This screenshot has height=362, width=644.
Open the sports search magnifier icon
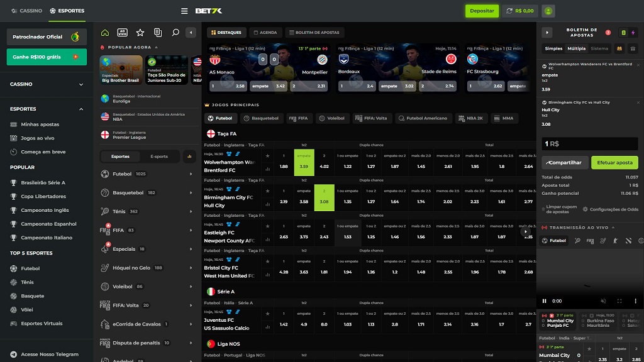tap(175, 33)
